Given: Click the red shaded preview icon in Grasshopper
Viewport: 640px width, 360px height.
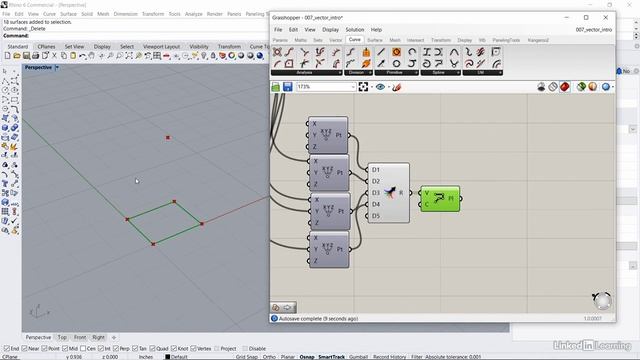Looking at the screenshot, I should pos(564,87).
